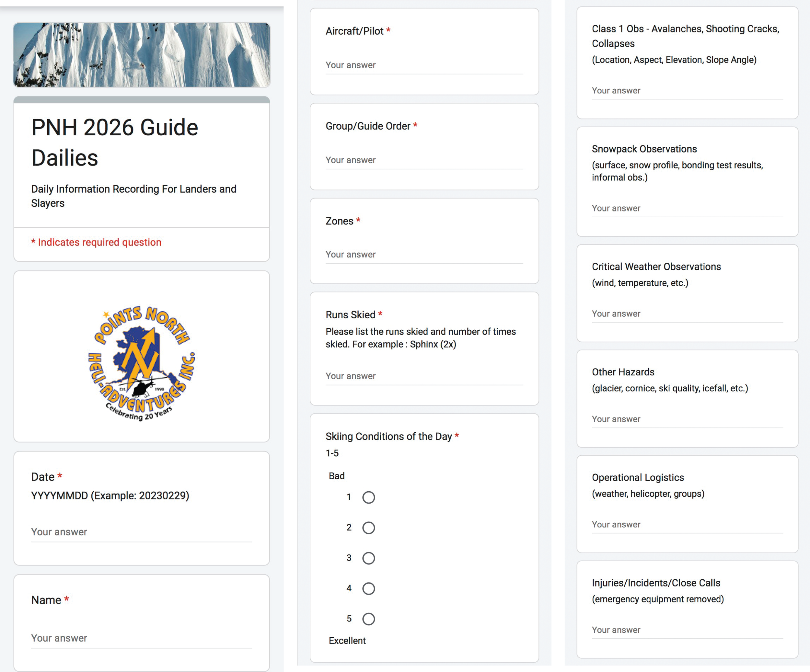Select rating 4 for Skiing Conditions
This screenshot has height=672, width=810.
click(368, 589)
